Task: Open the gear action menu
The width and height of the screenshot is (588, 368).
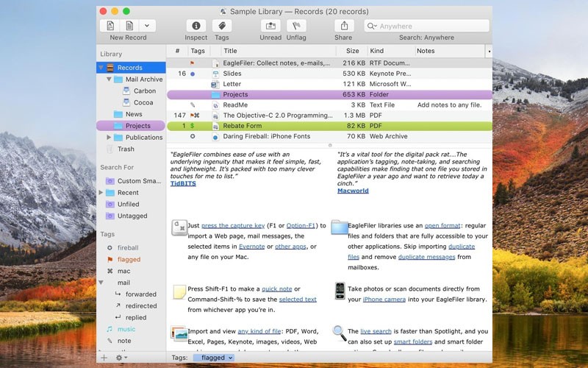Action: point(121,358)
